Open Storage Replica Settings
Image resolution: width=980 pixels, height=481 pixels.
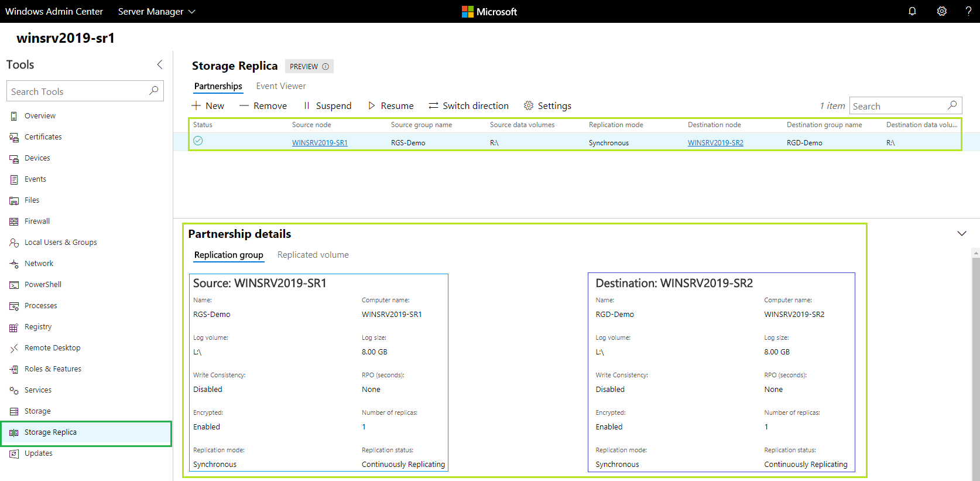pyautogui.click(x=547, y=105)
